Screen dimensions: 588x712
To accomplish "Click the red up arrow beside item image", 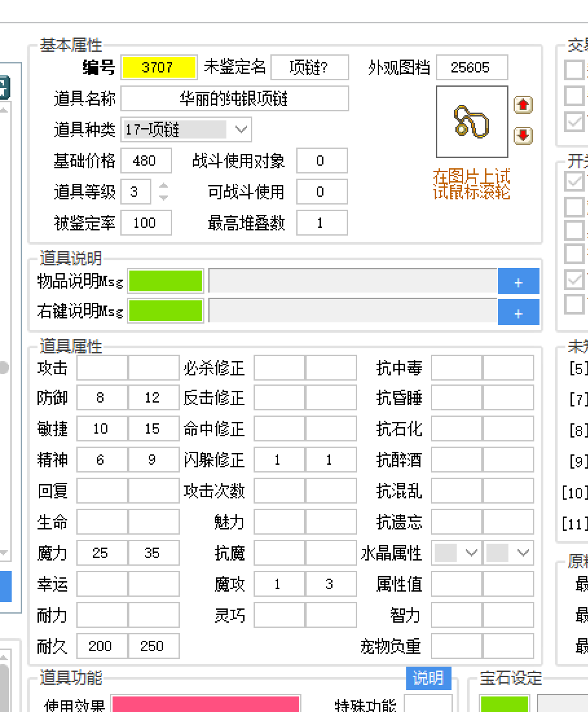I will (523, 104).
